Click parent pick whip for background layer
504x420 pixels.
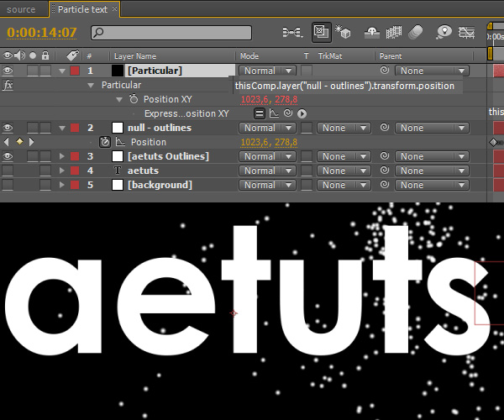(x=385, y=185)
